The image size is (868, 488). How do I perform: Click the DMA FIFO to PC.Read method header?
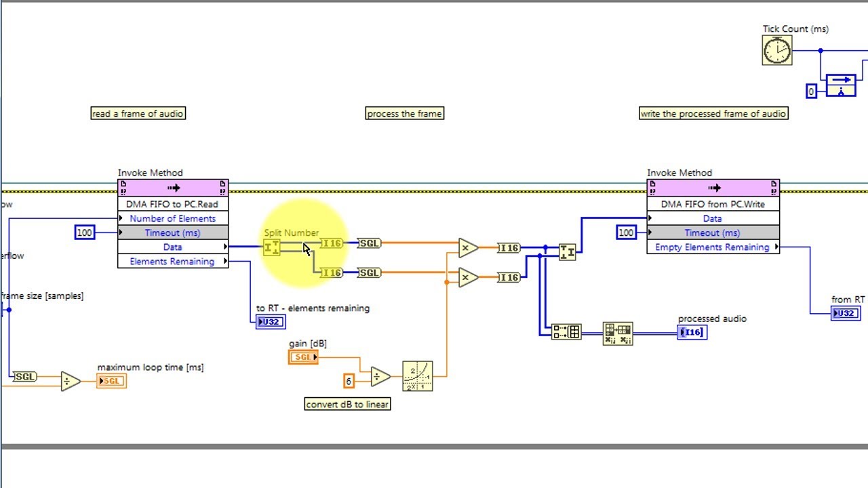point(173,188)
